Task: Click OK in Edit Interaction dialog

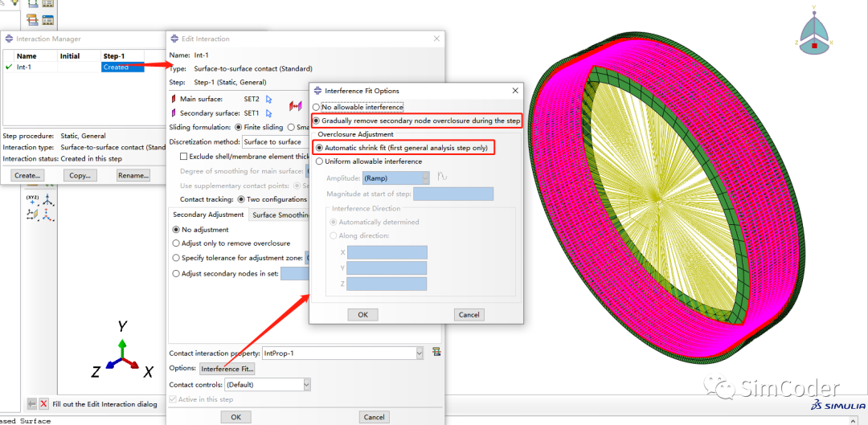Action: tap(235, 417)
